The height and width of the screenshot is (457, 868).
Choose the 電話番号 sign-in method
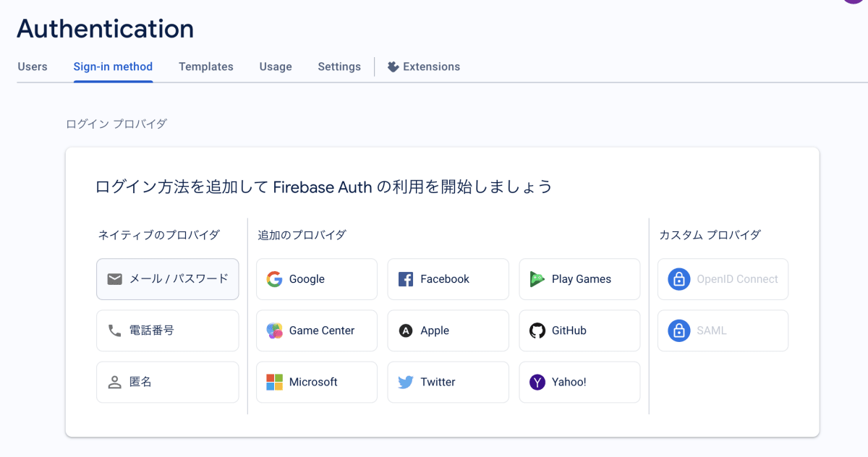[x=167, y=330]
